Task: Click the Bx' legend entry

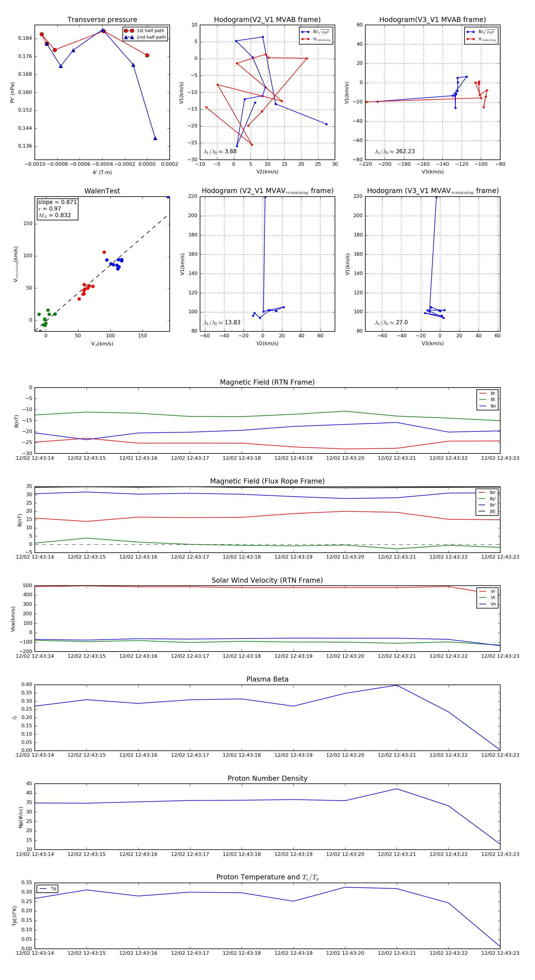Action: tap(487, 492)
